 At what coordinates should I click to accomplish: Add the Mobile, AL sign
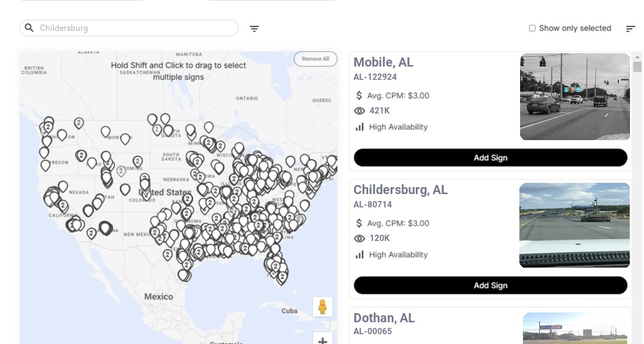[x=490, y=158]
